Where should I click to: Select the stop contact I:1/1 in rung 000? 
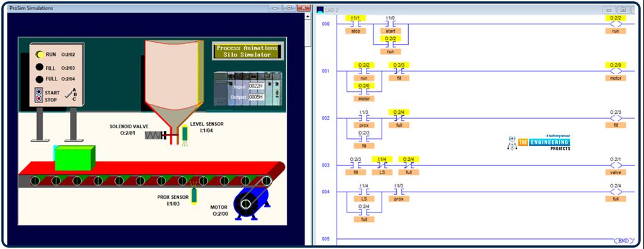click(x=356, y=24)
